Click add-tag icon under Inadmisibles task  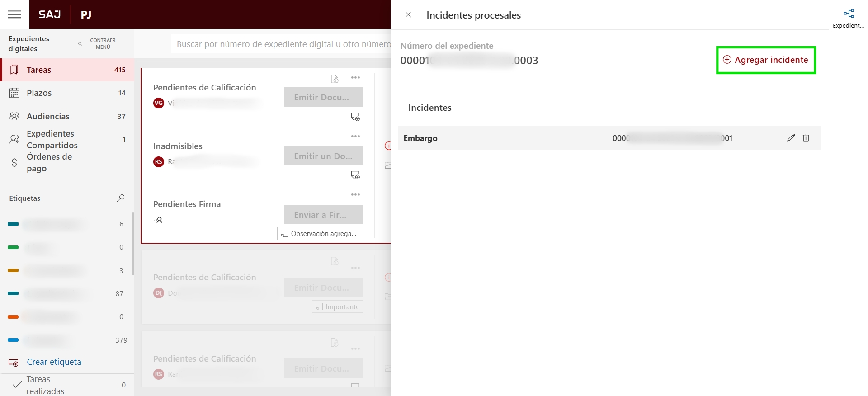(355, 175)
